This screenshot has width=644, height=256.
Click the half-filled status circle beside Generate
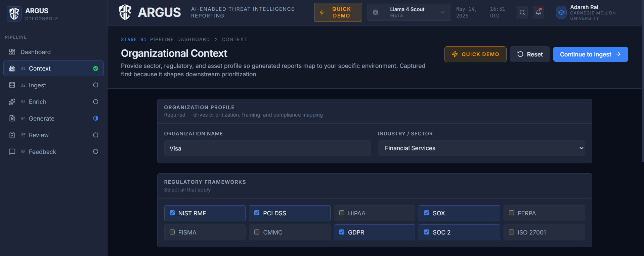tap(96, 118)
